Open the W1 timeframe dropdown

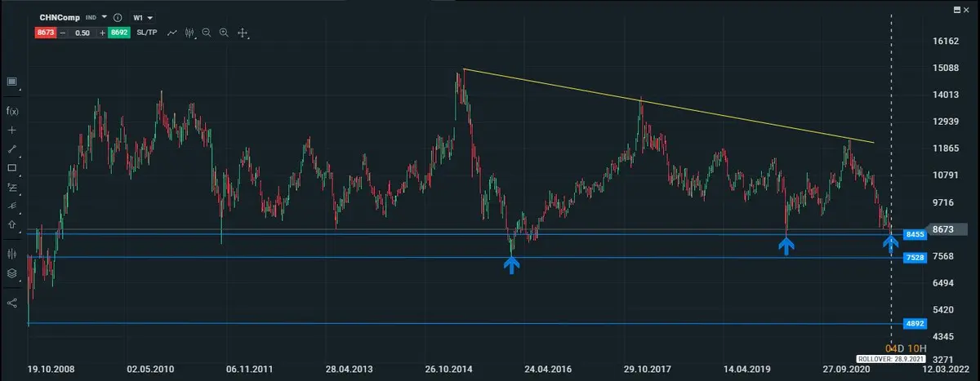click(143, 17)
